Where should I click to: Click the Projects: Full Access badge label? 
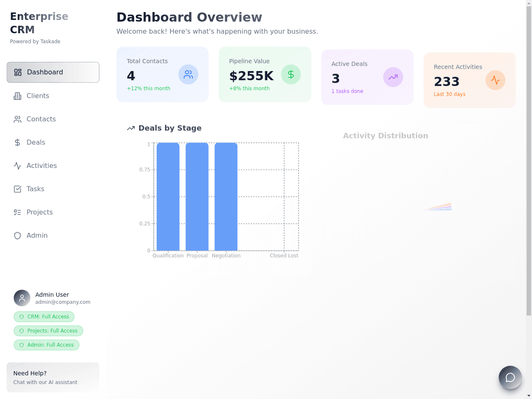52,331
